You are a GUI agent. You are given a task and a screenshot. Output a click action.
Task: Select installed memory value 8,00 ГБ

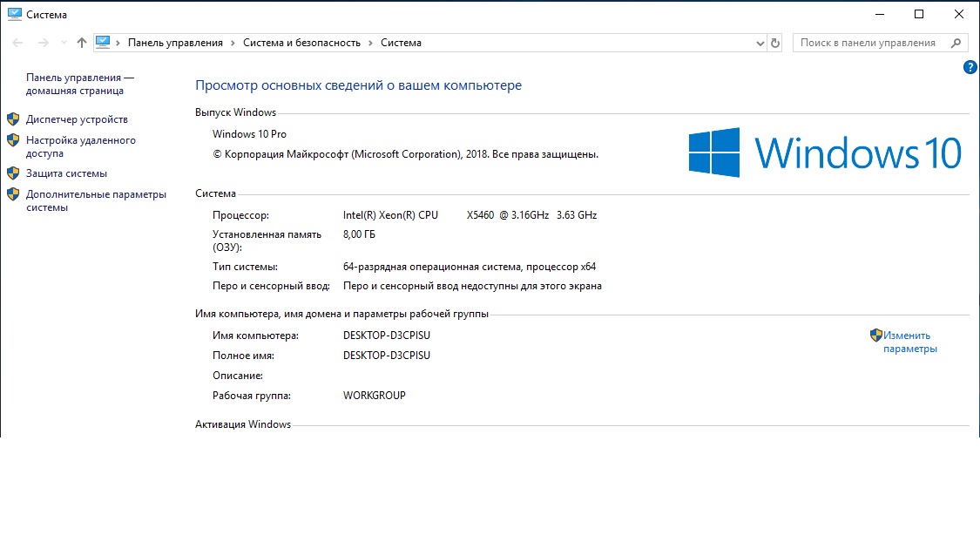(x=359, y=234)
